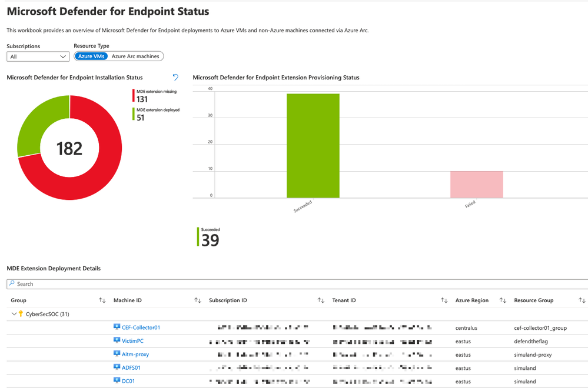Image resolution: width=588 pixels, height=388 pixels.
Task: Click the search magnifier icon in deployment table
Action: [12, 283]
